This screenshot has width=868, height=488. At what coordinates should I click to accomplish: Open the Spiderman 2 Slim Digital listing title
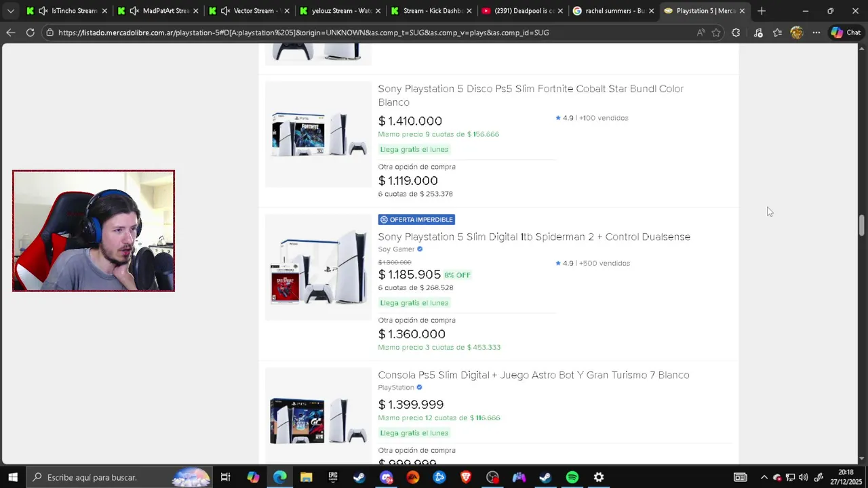pyautogui.click(x=534, y=237)
